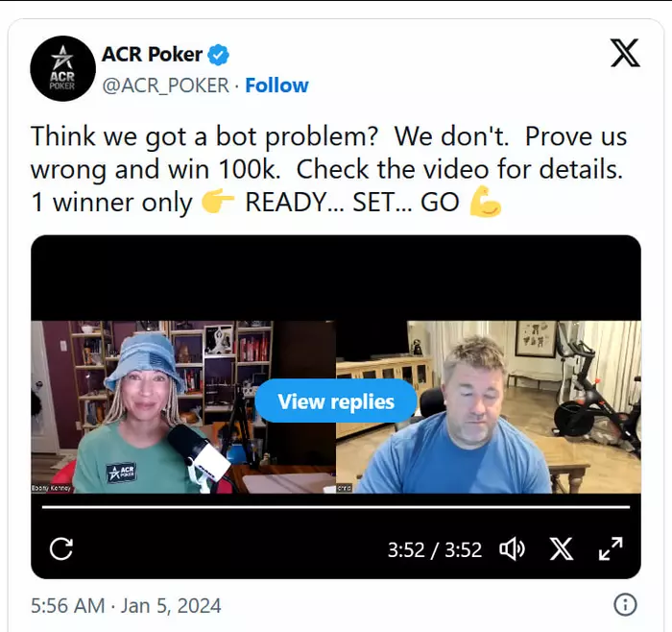Follow the ACR Poker account
The width and height of the screenshot is (672, 632).
click(x=276, y=85)
